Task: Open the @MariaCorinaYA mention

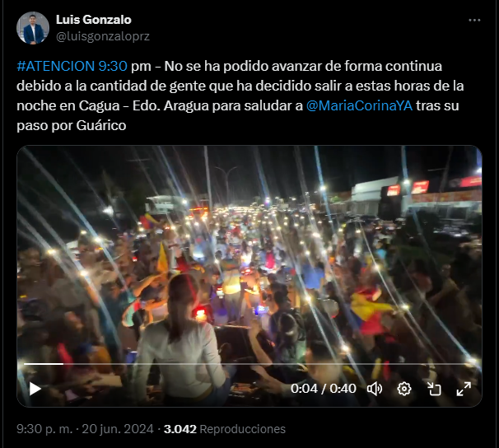Action: point(359,105)
